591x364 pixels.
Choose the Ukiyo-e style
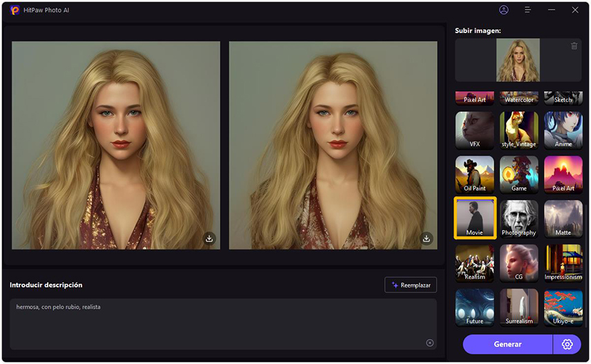[563, 307]
